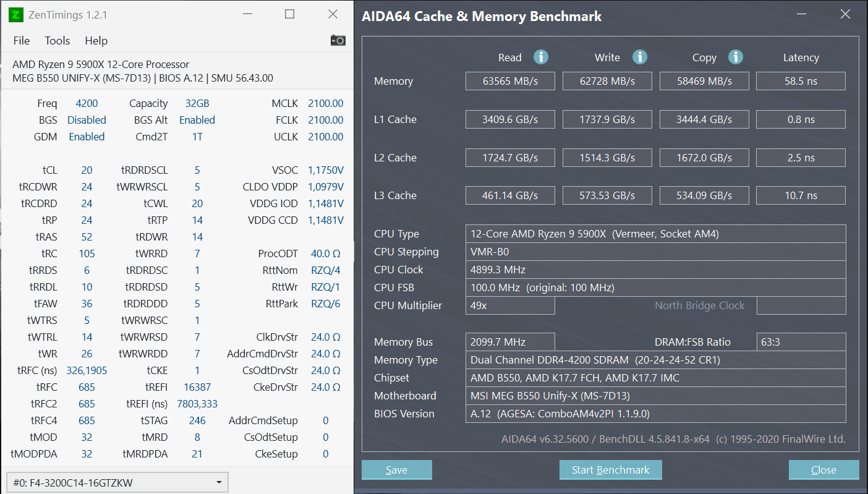Click the FCLK value 2100.00
The height and width of the screenshot is (494, 868).
point(326,120)
